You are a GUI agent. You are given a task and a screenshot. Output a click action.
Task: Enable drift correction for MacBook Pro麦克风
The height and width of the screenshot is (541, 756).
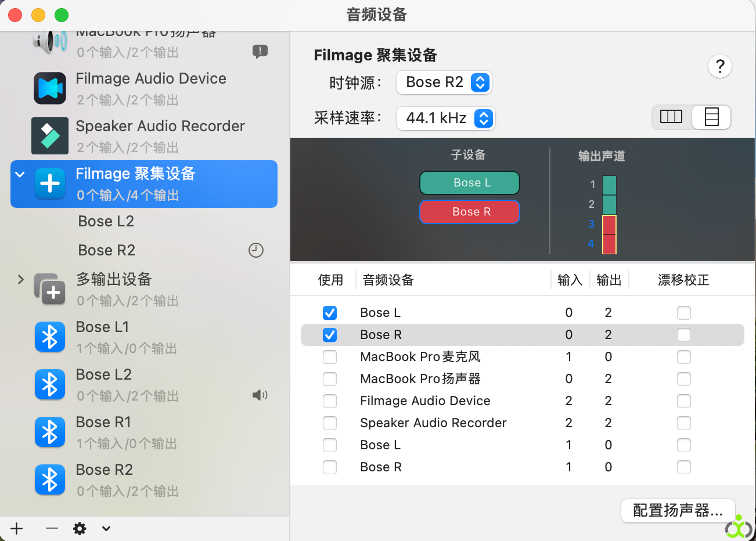[684, 357]
